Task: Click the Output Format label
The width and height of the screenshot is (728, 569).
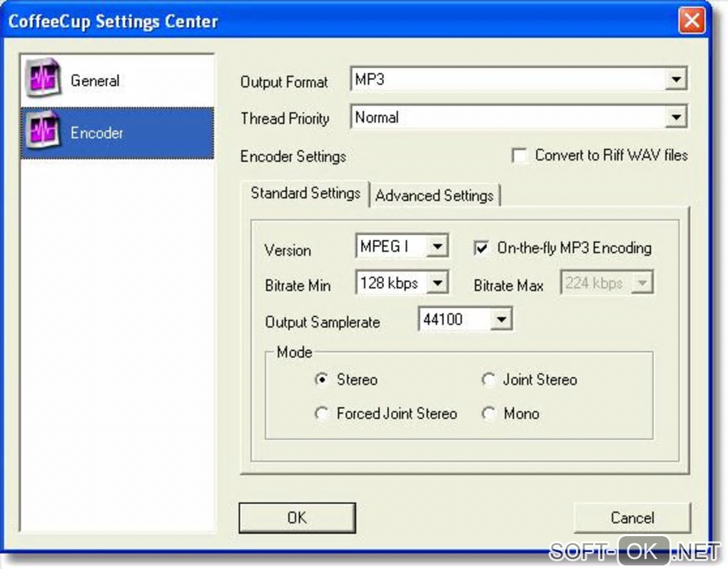Action: [284, 82]
